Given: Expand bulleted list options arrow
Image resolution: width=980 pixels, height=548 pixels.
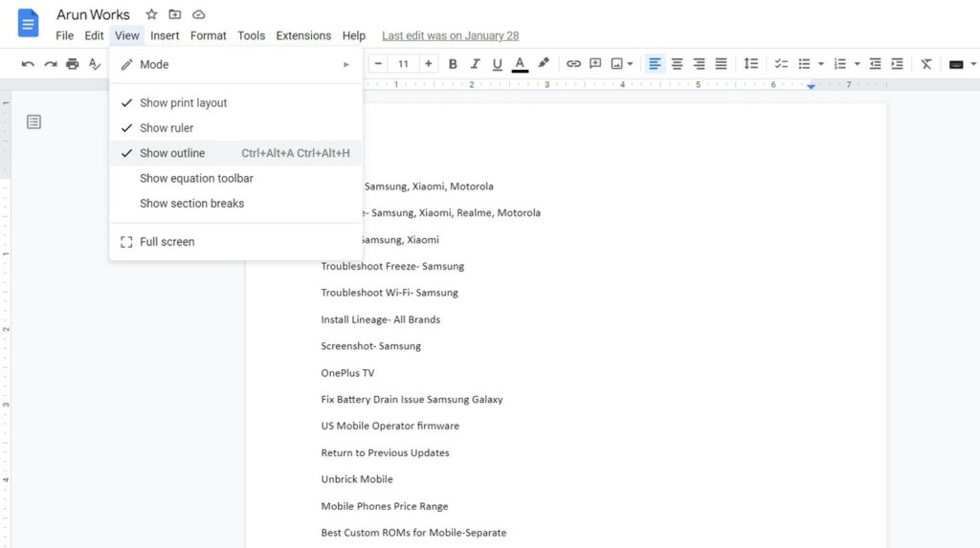Looking at the screenshot, I should coord(820,64).
